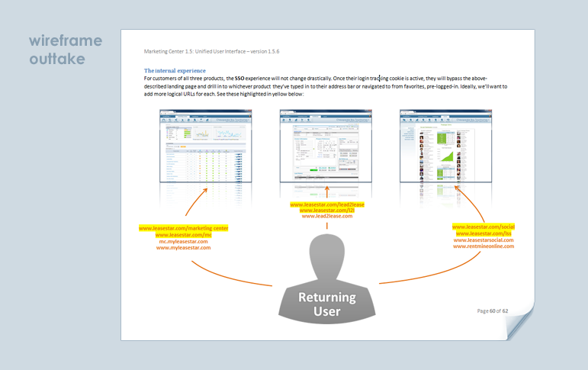Click the 'Page 60 of 62' footer text
Screen dimensions: 588x370
coord(492,310)
